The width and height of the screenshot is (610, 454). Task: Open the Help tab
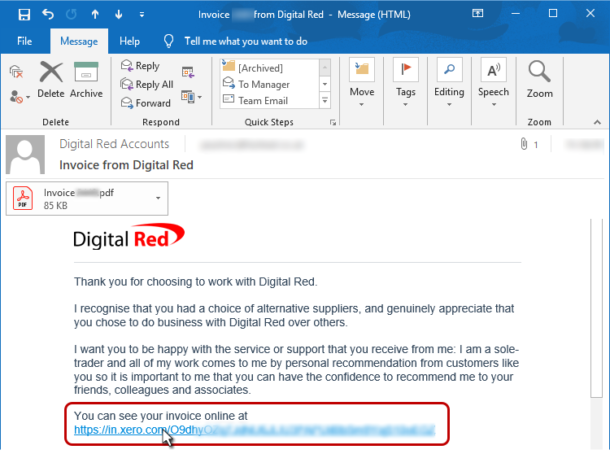pos(130,41)
